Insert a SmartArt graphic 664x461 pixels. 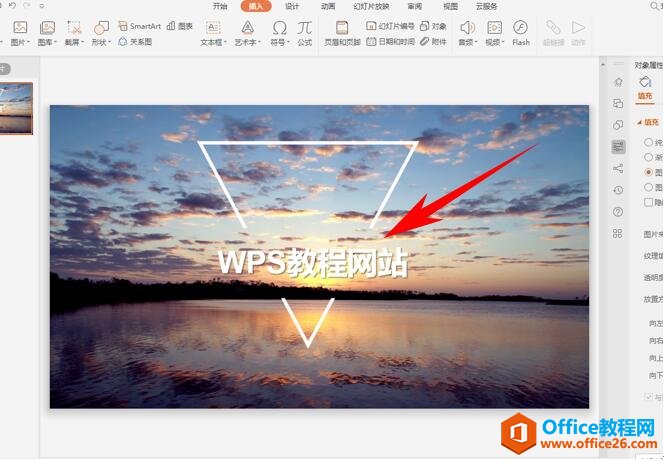(x=139, y=26)
